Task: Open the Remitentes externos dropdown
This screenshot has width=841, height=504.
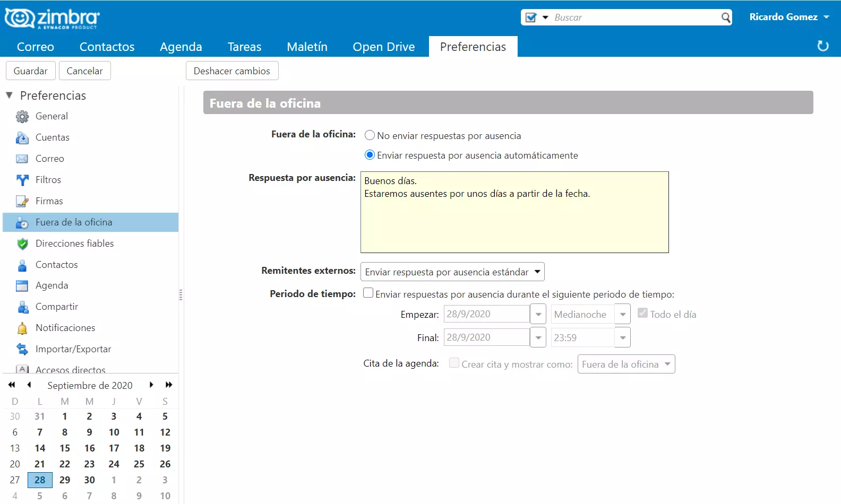Action: (452, 272)
